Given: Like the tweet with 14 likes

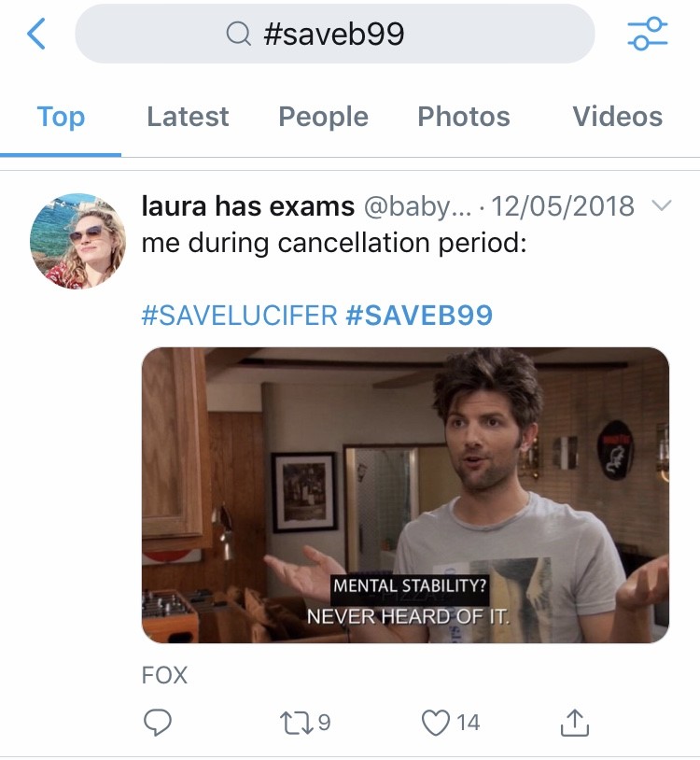Looking at the screenshot, I should pyautogui.click(x=436, y=722).
